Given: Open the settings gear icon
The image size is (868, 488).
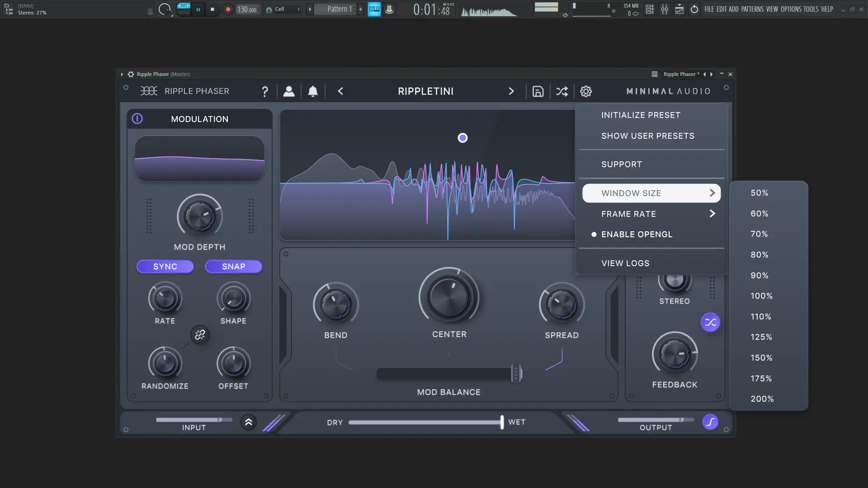Looking at the screenshot, I should (x=586, y=91).
